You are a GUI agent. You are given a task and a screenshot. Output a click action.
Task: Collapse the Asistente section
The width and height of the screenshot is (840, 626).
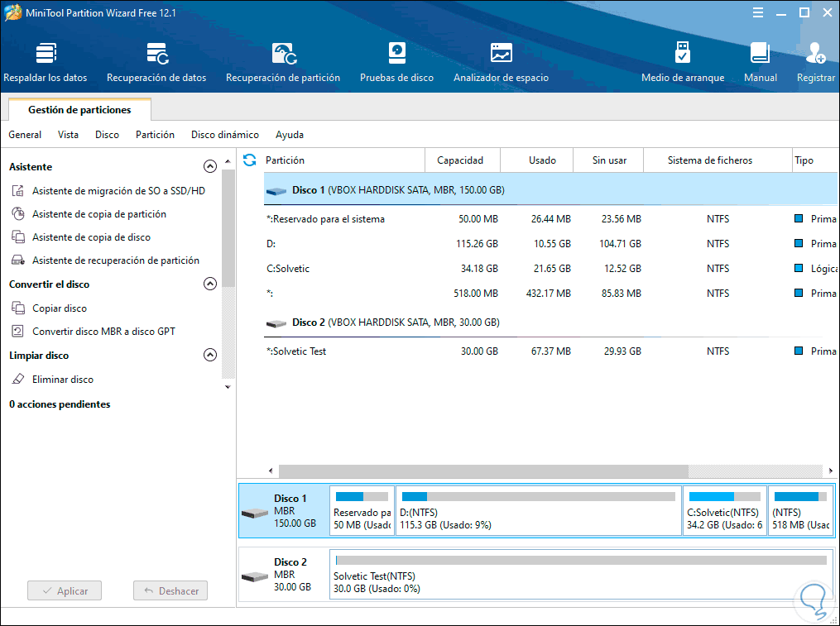point(210,167)
